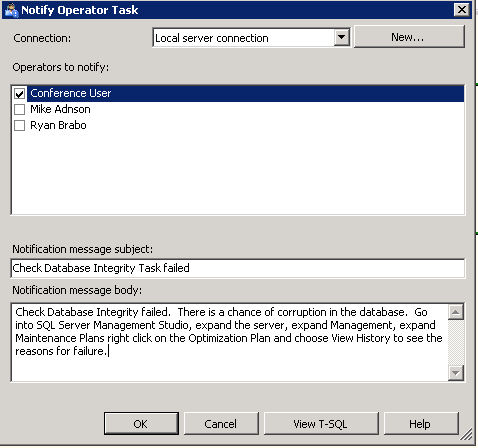The image size is (478, 448).
Task: Open the Connection dropdown arrow
Action: point(341,38)
